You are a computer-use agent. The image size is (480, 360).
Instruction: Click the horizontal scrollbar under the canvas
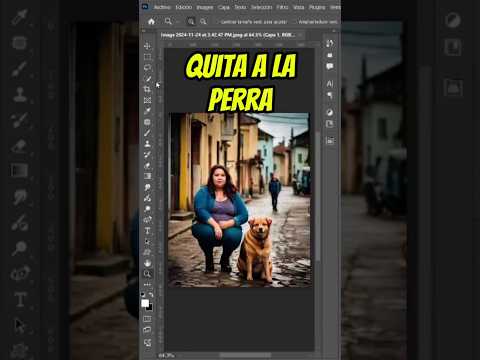pyautogui.click(x=246, y=355)
